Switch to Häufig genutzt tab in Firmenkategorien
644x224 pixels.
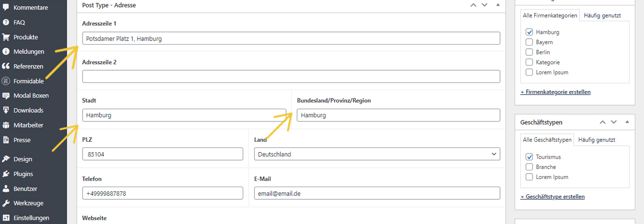click(x=602, y=15)
